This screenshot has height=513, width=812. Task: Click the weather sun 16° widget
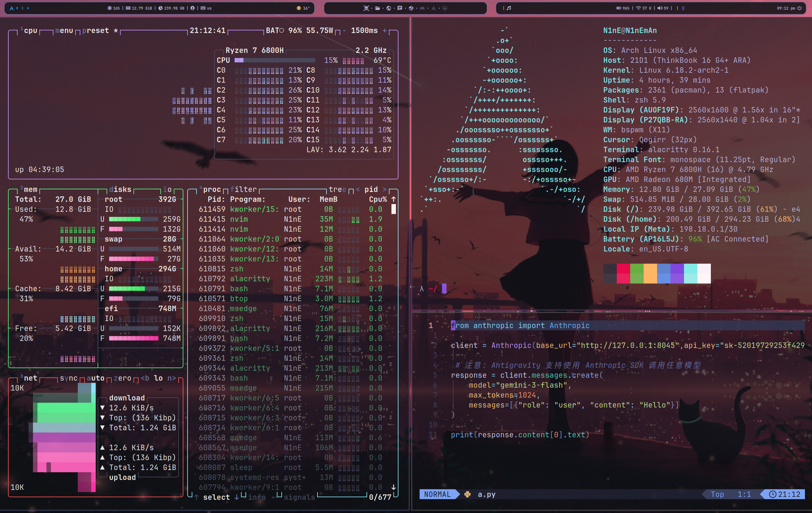(x=303, y=8)
